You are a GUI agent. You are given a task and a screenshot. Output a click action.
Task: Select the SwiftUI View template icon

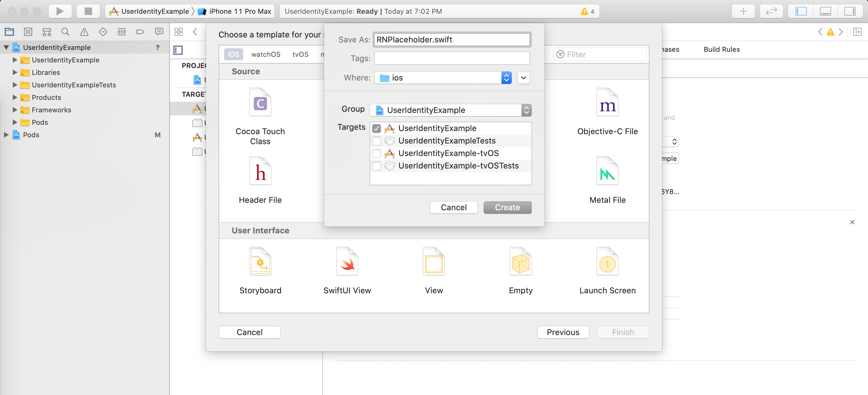tap(347, 262)
